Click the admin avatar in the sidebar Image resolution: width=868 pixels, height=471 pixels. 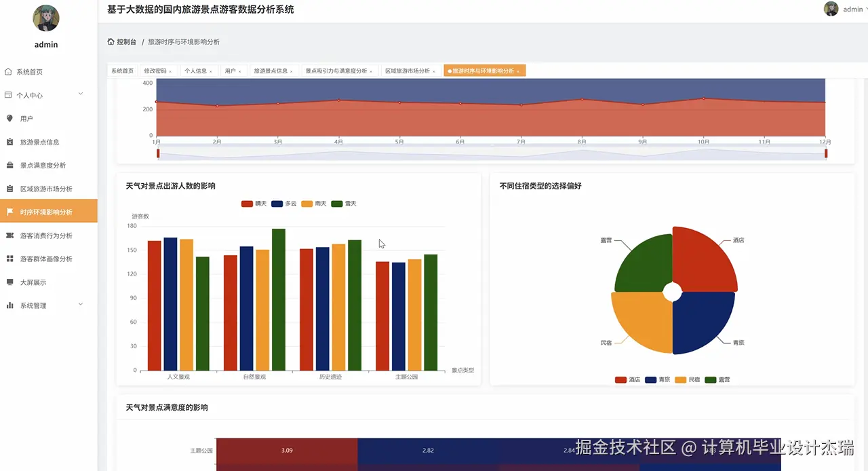[x=46, y=18]
